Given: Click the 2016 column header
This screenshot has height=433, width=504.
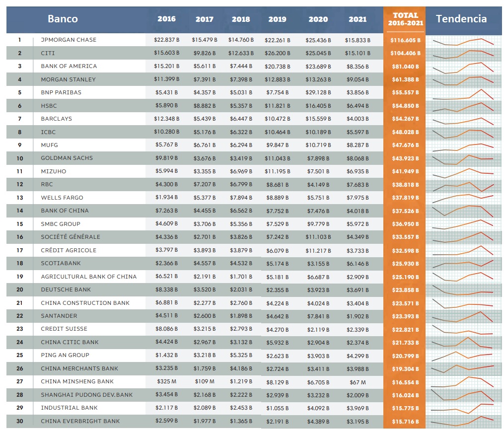Looking at the screenshot, I should tap(166, 19).
